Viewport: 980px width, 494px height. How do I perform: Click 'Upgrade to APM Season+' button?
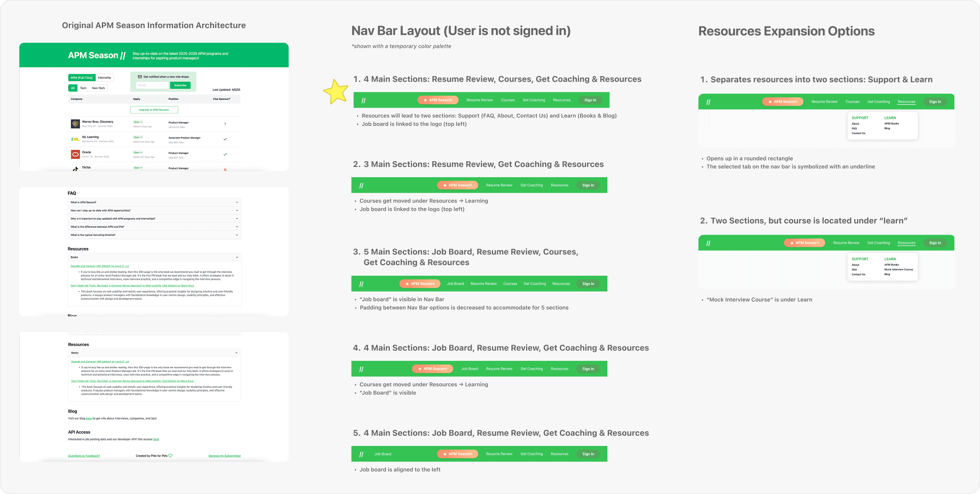[x=154, y=110]
